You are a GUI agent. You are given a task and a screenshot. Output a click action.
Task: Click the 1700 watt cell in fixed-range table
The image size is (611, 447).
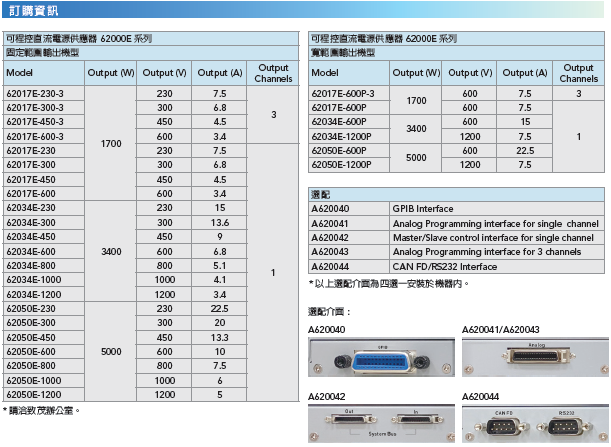(x=111, y=143)
